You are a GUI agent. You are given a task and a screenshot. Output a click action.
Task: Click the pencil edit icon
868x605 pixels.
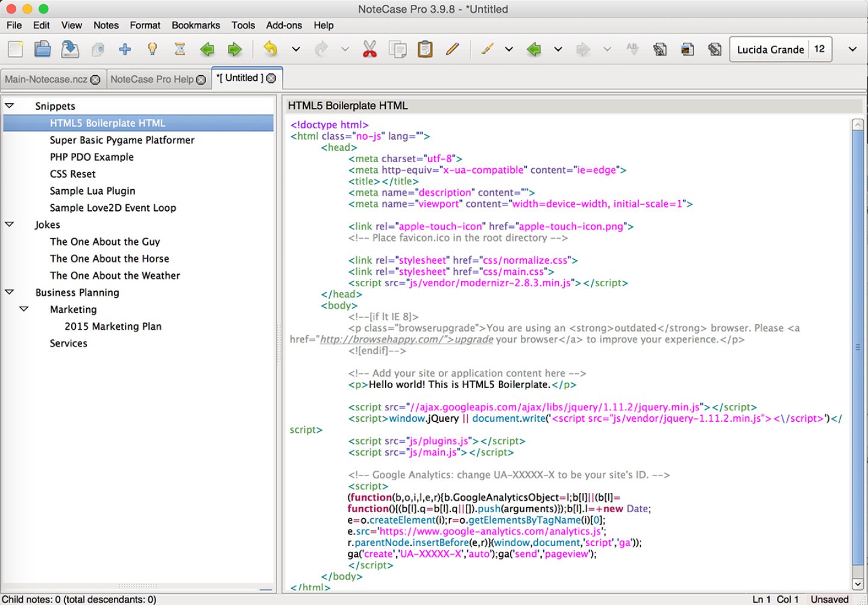[x=453, y=49]
